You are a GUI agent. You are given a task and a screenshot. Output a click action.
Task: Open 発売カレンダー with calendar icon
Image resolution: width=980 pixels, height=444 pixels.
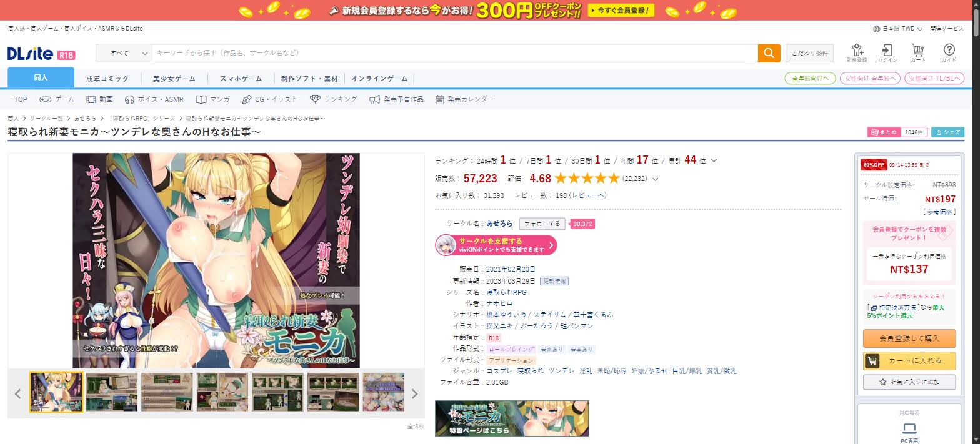464,99
